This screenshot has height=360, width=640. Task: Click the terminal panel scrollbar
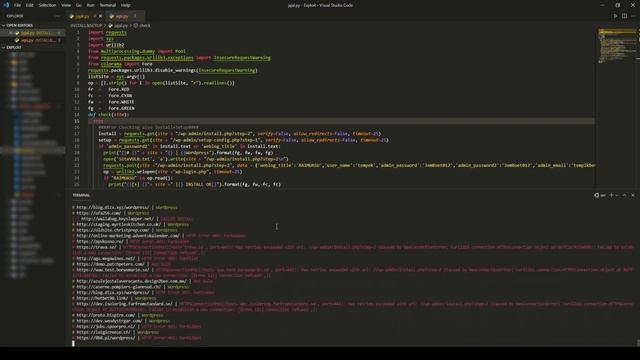638,343
